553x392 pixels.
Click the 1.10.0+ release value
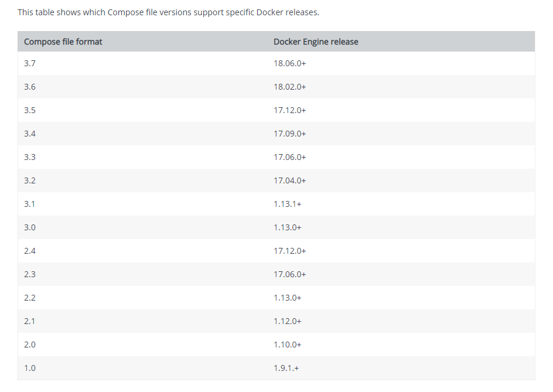[x=288, y=345]
